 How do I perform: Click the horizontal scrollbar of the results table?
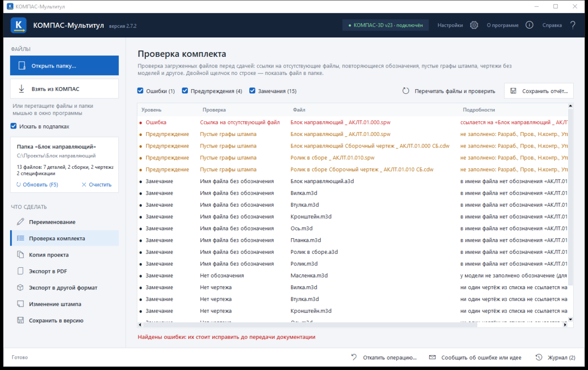tap(310, 325)
